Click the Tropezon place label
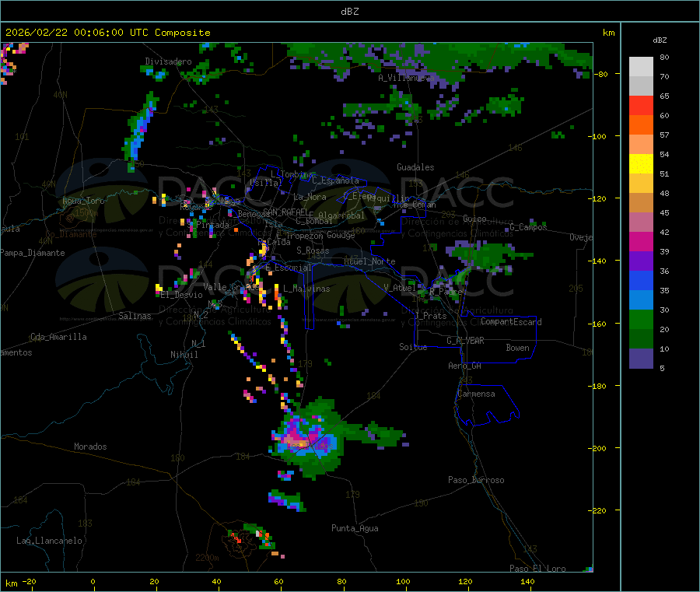 pos(304,235)
